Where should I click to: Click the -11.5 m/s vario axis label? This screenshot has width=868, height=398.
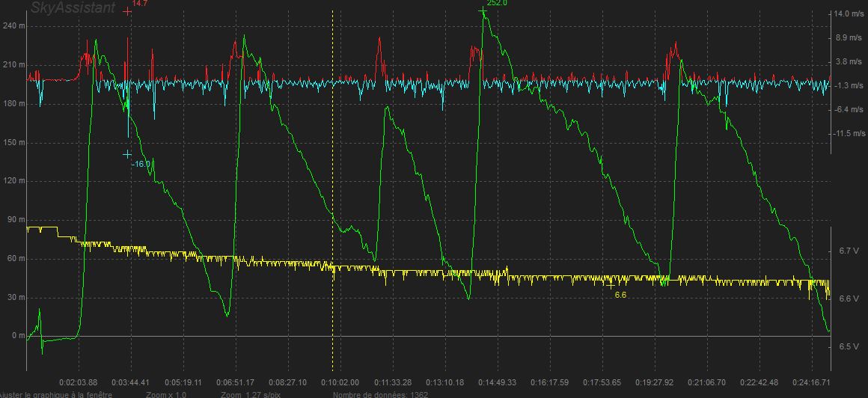tap(849, 133)
